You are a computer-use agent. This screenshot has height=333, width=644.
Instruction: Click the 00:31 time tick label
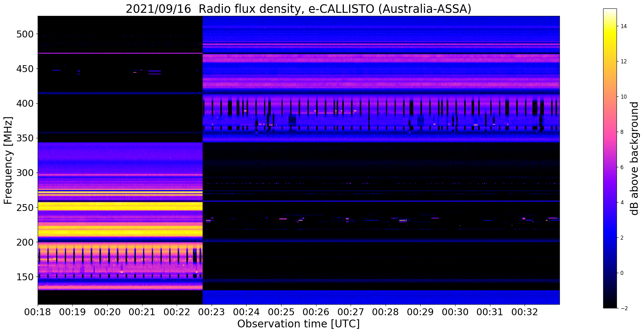(490, 312)
